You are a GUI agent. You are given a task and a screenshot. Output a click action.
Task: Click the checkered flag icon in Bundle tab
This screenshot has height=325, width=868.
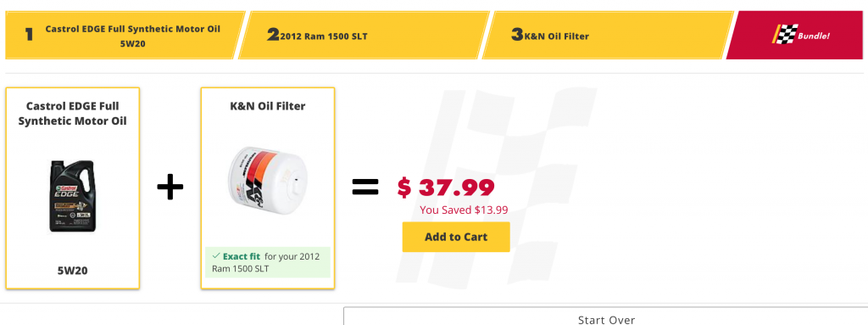point(783,35)
